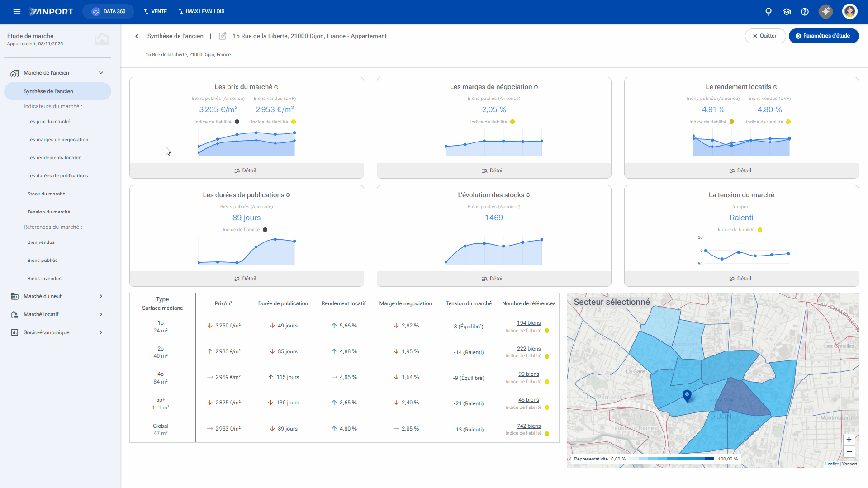Click the Paramètres d'étude button
The width and height of the screenshot is (868, 488).
click(823, 36)
